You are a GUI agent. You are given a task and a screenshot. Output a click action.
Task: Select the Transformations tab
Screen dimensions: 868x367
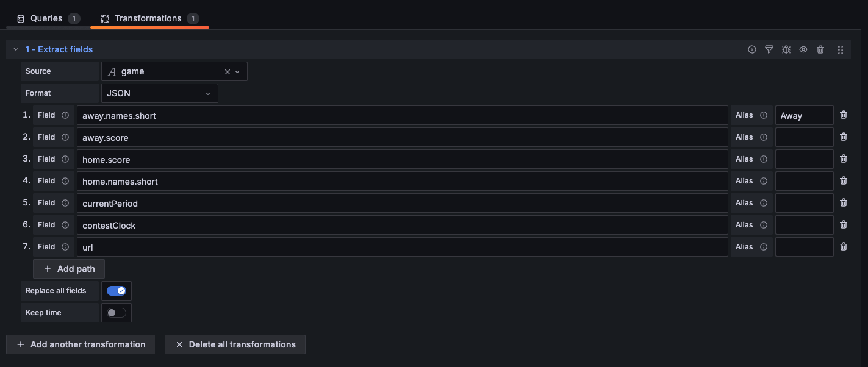pyautogui.click(x=146, y=18)
